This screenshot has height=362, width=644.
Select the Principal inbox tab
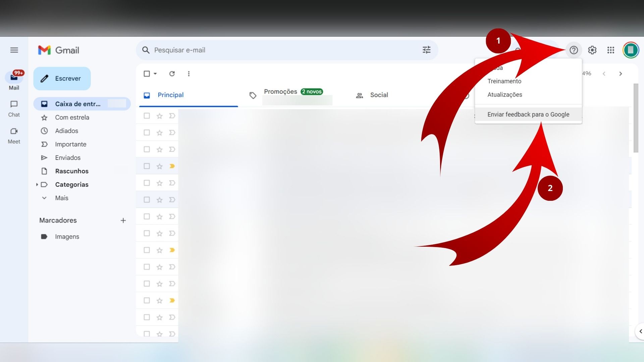click(171, 95)
